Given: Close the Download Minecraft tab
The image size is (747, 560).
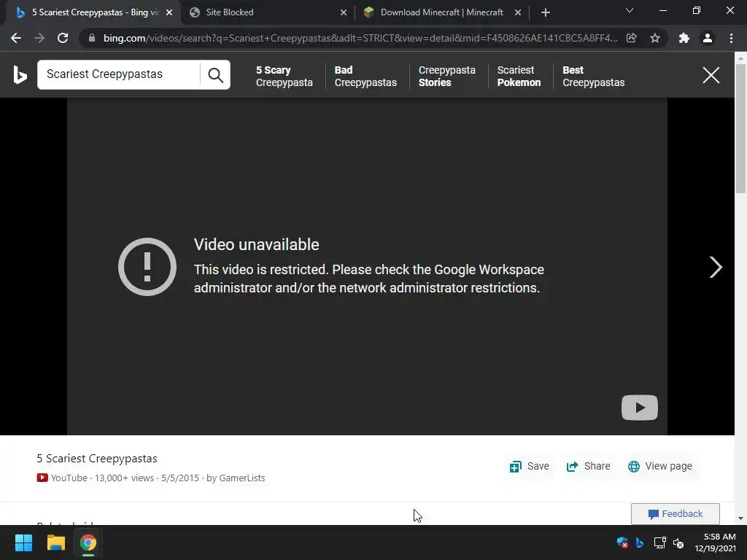Looking at the screenshot, I should click(518, 12).
